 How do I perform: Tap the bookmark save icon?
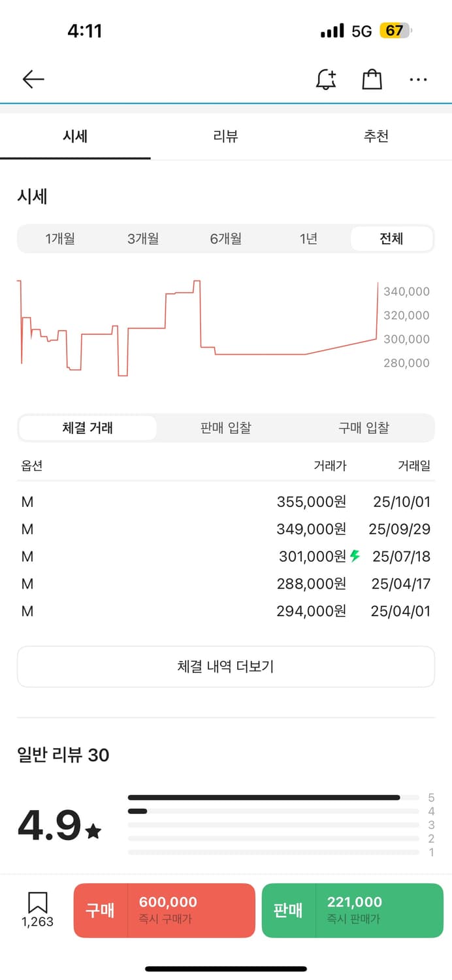click(37, 903)
